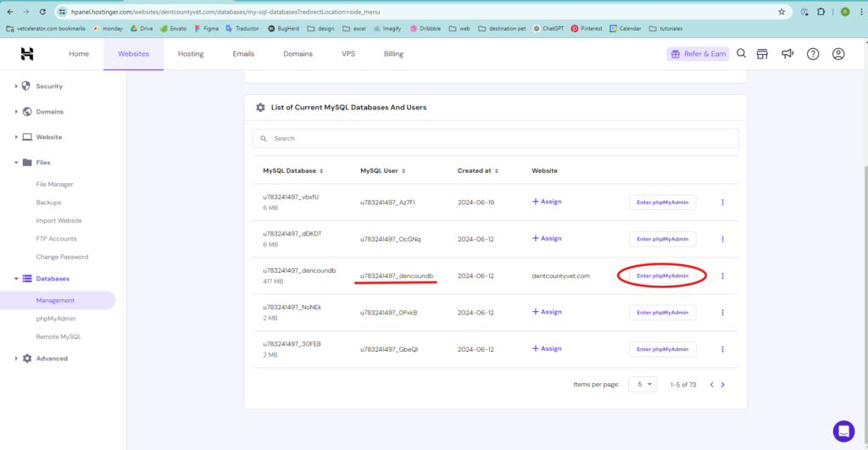The image size is (868, 450).
Task: Enter phpMyAdmin for the dencoundb database
Action: (662, 275)
